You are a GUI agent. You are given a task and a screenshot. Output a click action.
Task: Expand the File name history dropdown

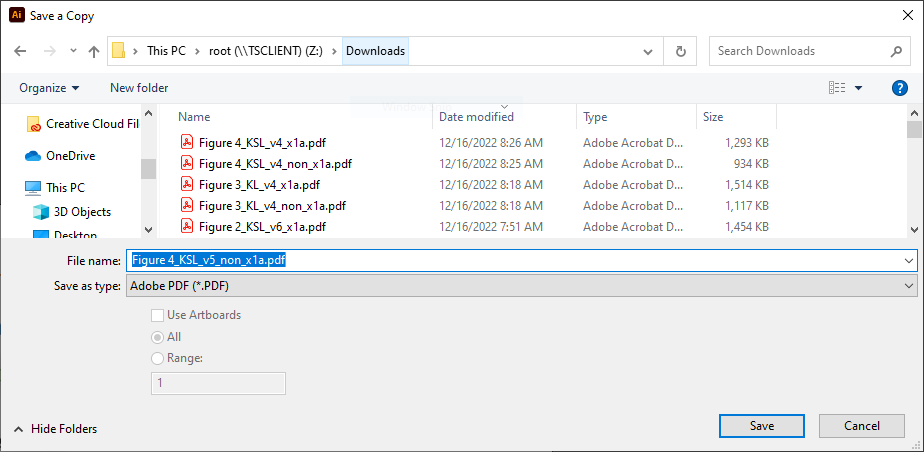[908, 260]
